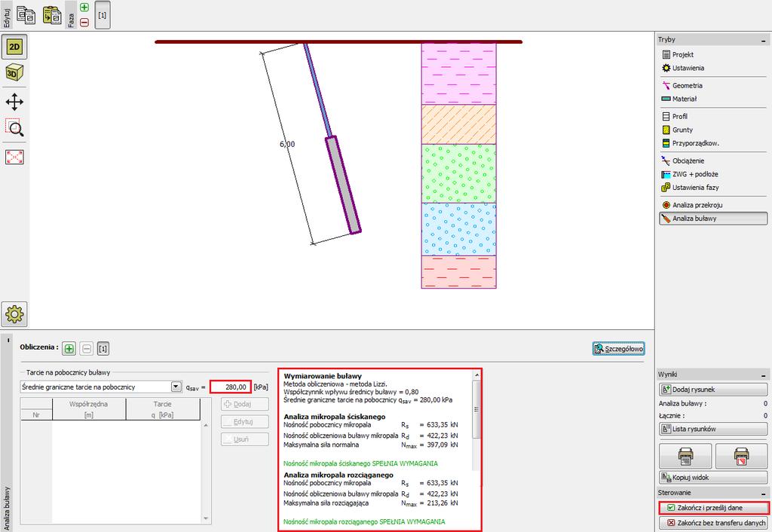Select the bottom red soil layer
The image size is (772, 532).
click(x=458, y=272)
